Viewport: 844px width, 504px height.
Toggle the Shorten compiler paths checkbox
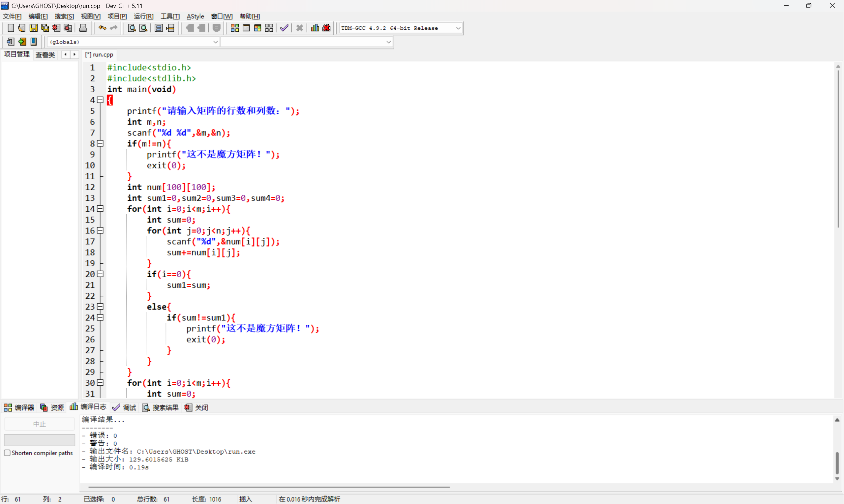7,453
